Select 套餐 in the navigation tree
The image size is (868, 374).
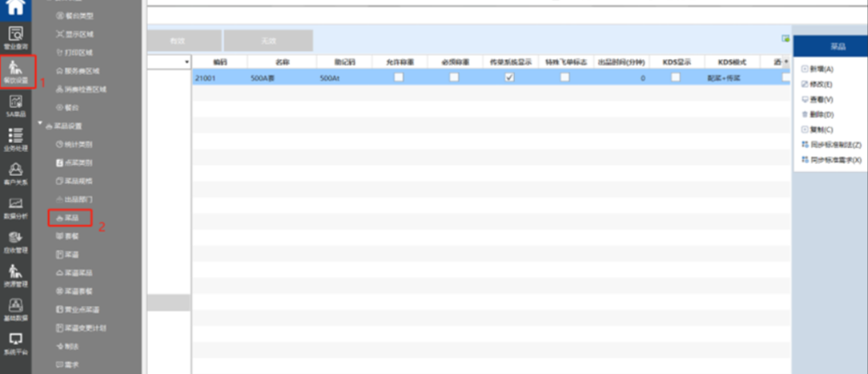(71, 236)
